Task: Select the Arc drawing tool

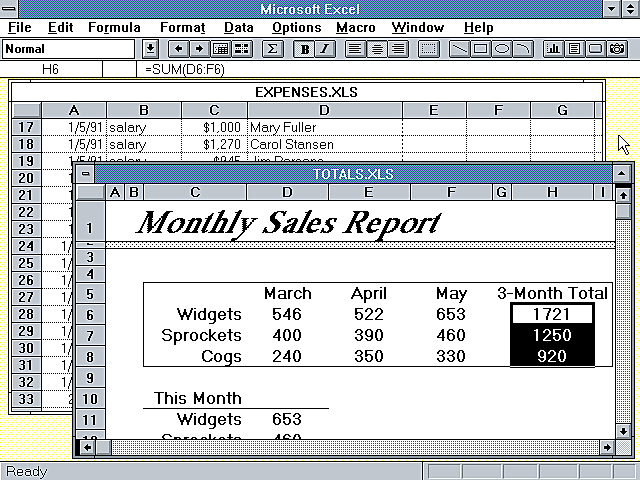Action: click(523, 49)
